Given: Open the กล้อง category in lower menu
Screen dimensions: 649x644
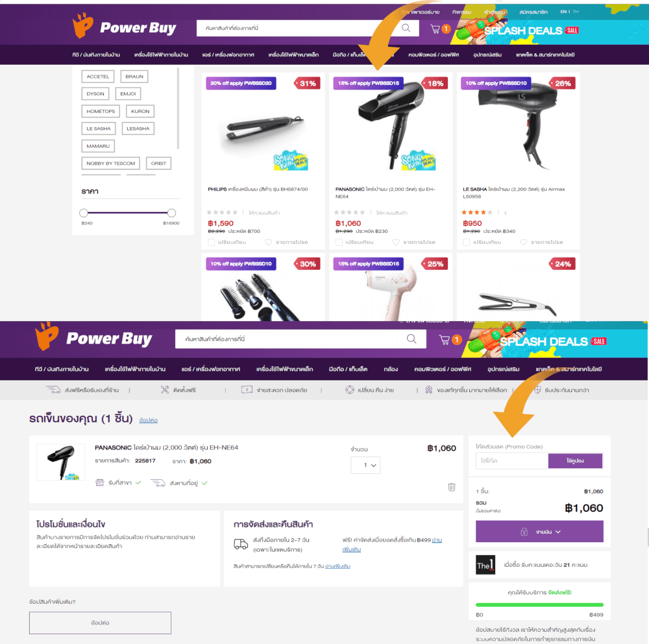Looking at the screenshot, I should (390, 369).
